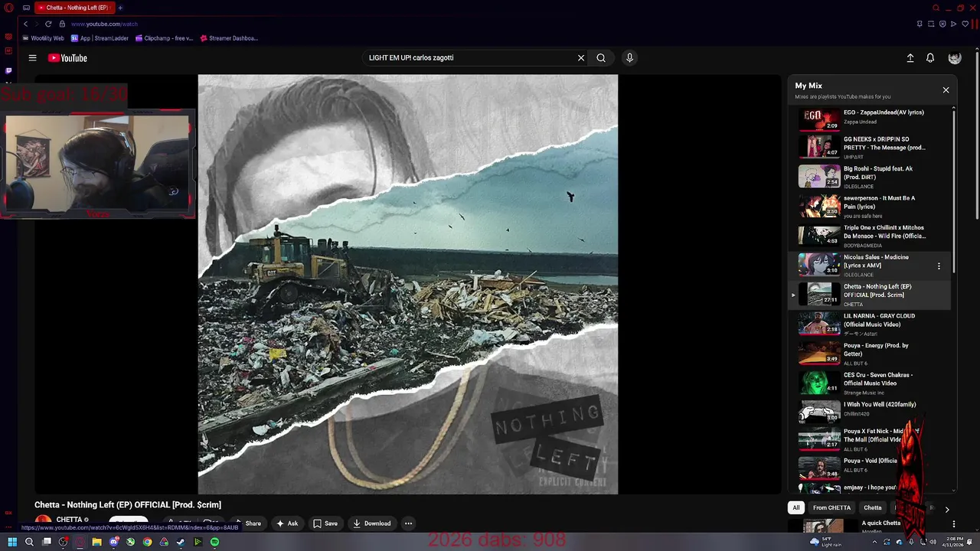This screenshot has height=551, width=980.
Task: Bookmark the page with the heart icon
Action: (965, 24)
